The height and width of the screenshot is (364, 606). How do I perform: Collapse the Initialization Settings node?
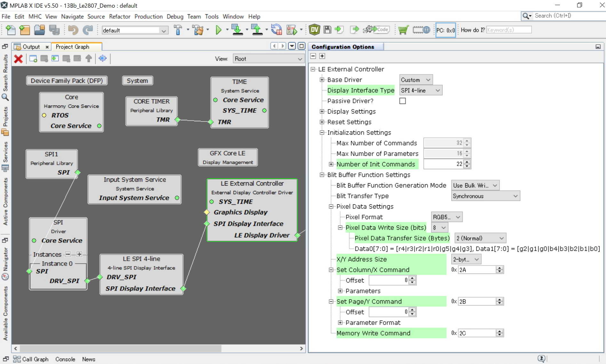point(322,132)
